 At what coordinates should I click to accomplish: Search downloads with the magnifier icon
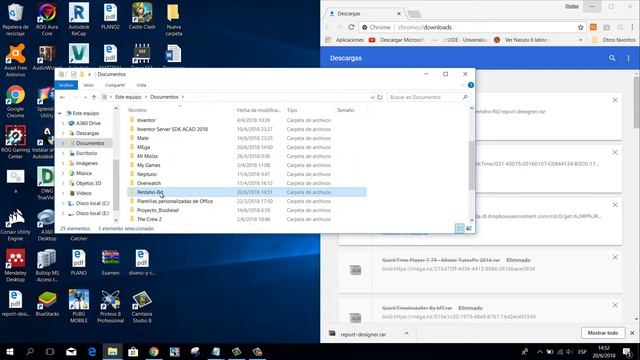point(612,58)
